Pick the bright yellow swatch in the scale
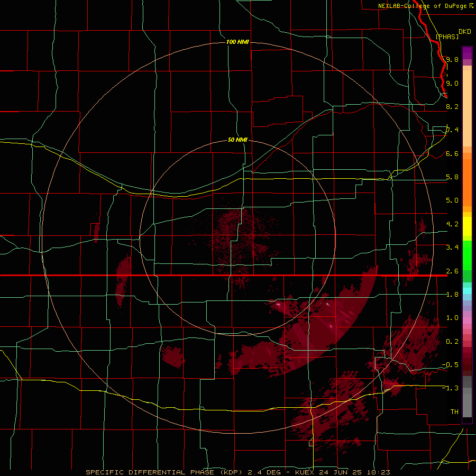The height and width of the screenshot is (476, 476). [x=467, y=226]
